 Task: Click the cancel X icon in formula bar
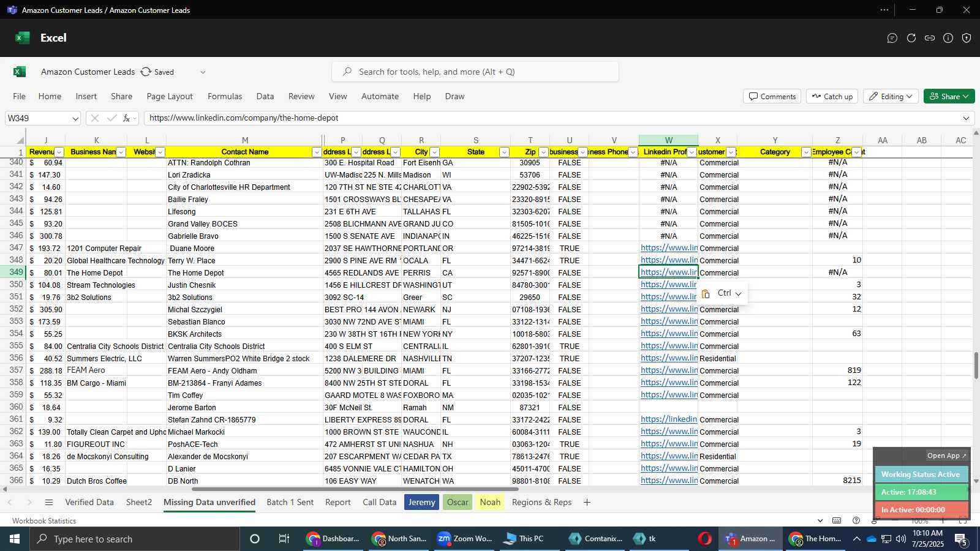coord(94,118)
